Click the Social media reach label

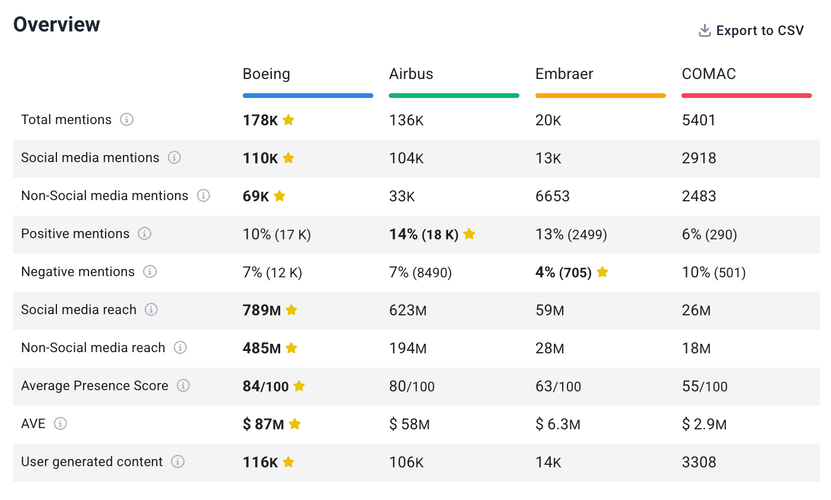point(78,310)
